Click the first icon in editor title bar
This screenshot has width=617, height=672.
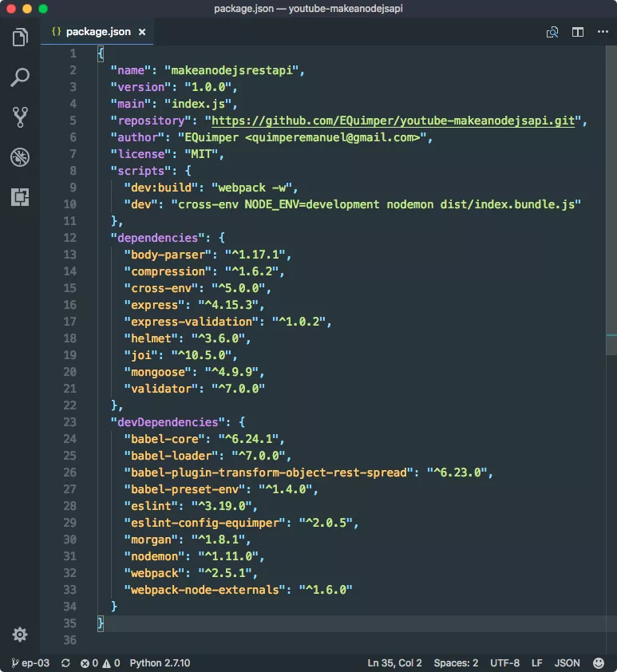(x=552, y=32)
